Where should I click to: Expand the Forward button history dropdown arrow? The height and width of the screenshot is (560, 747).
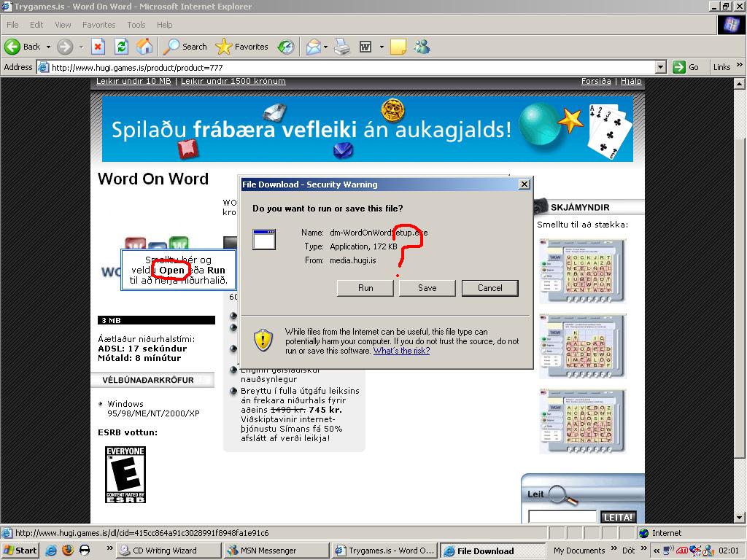click(81, 47)
